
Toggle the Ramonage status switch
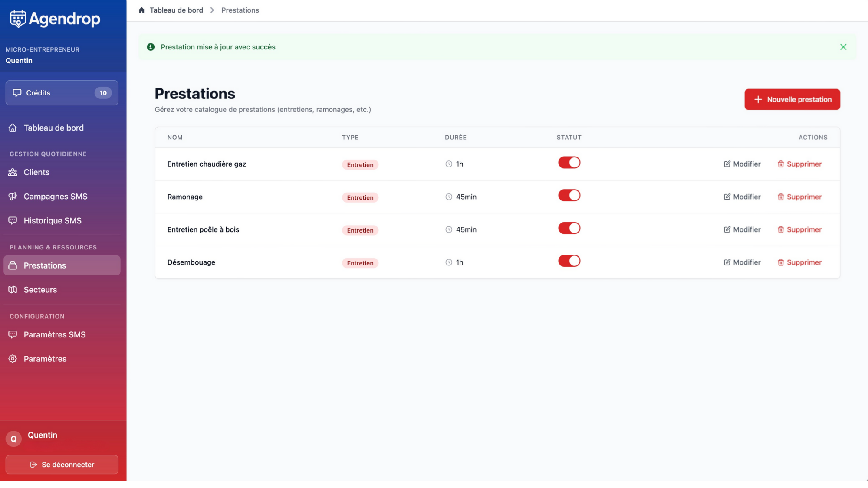pos(569,196)
